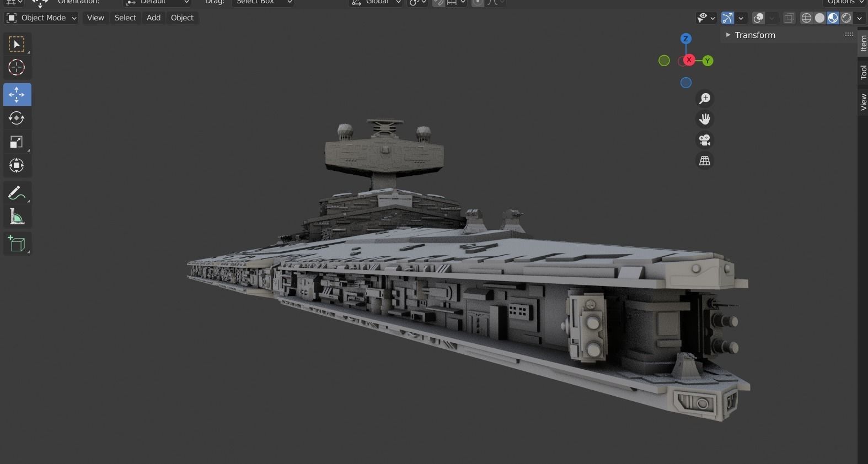Image resolution: width=868 pixels, height=464 pixels.
Task: Switch to the Item sidebar tab
Action: [863, 42]
